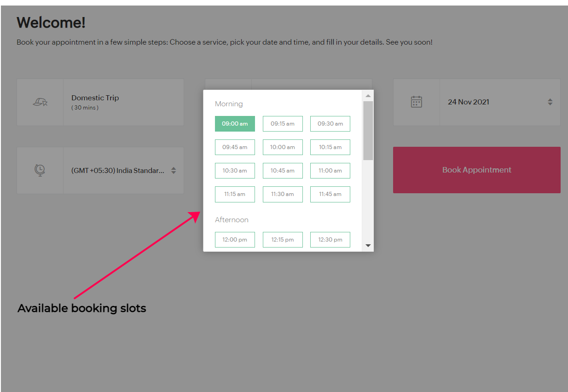
Task: Open the Domestic Trip service selector
Action: [123, 102]
